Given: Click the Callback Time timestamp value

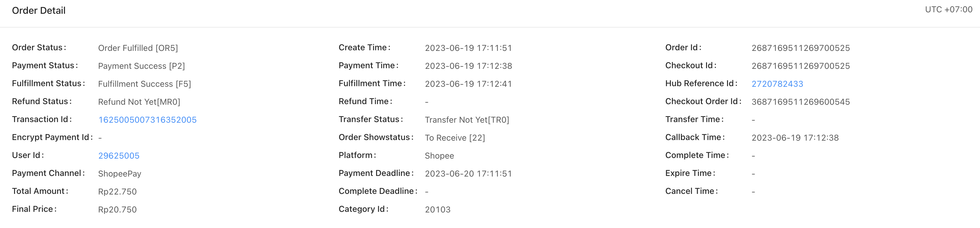Looking at the screenshot, I should (795, 138).
